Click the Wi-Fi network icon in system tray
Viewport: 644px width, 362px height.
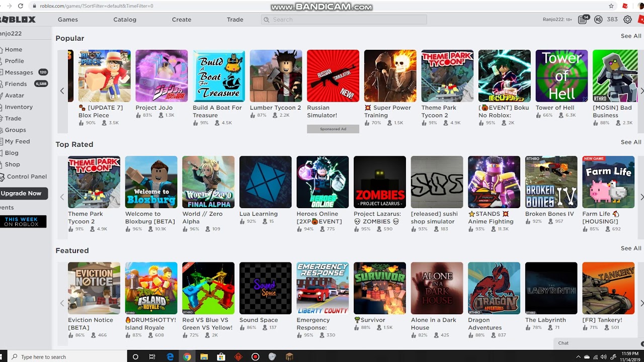click(x=596, y=357)
